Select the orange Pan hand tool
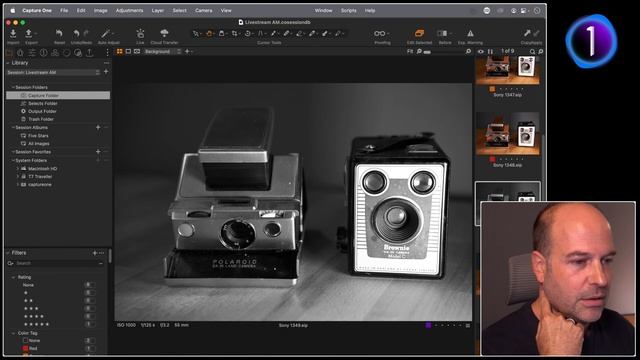The image size is (640, 360). (x=209, y=33)
